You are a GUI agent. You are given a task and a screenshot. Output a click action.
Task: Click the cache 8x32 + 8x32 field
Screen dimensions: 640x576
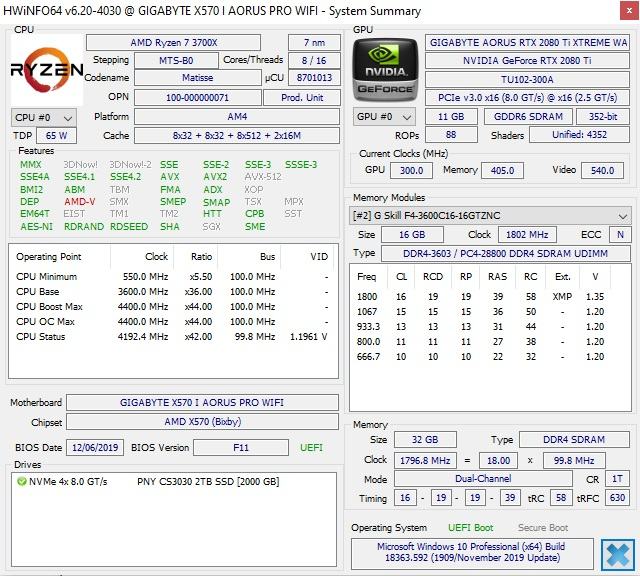(237, 136)
